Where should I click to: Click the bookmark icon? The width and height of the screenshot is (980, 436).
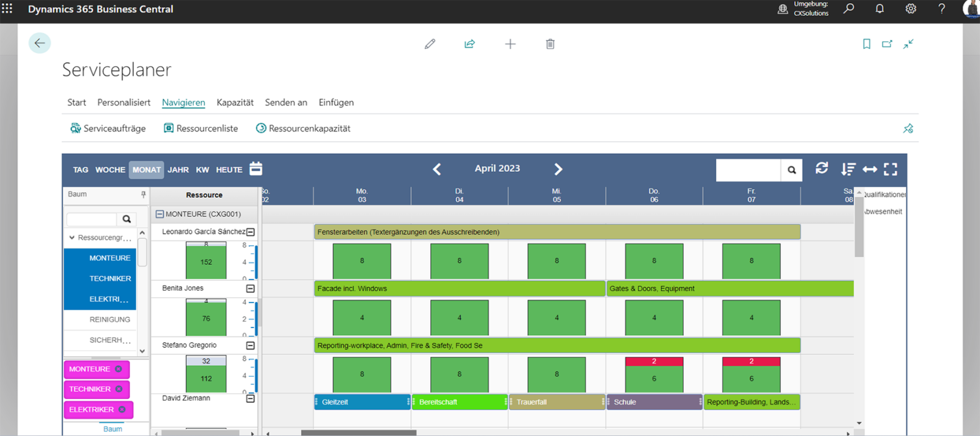pyautogui.click(x=866, y=44)
